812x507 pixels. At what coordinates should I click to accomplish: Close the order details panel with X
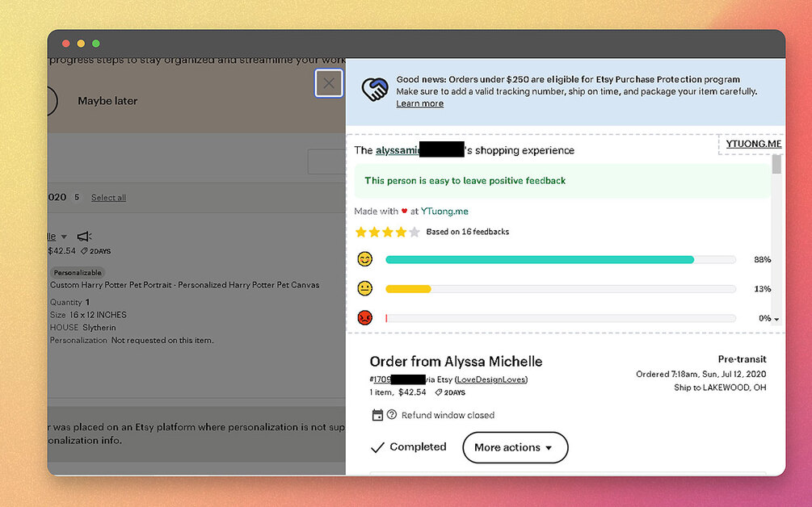tap(328, 83)
